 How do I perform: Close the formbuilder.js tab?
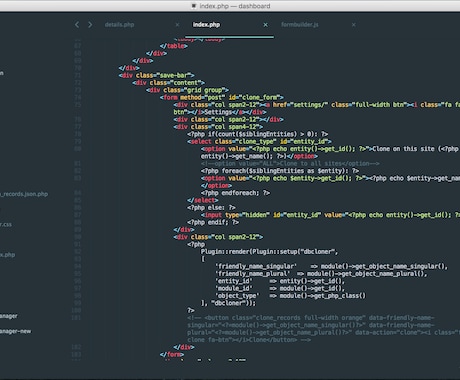tap(354, 25)
